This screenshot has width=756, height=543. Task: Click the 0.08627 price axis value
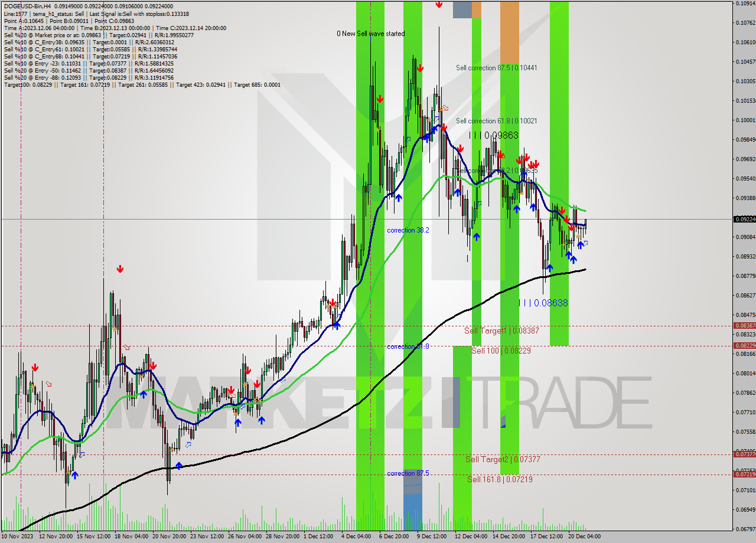[x=745, y=295]
